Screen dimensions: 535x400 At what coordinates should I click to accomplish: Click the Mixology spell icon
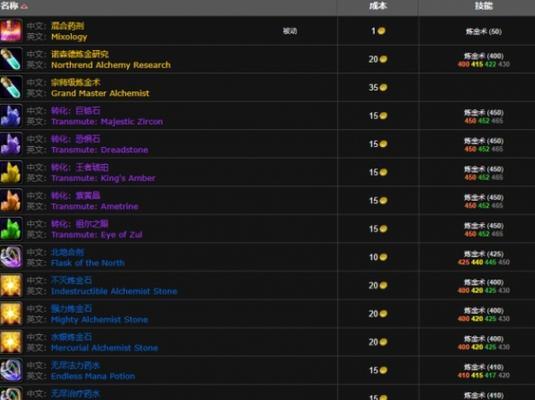point(11,31)
